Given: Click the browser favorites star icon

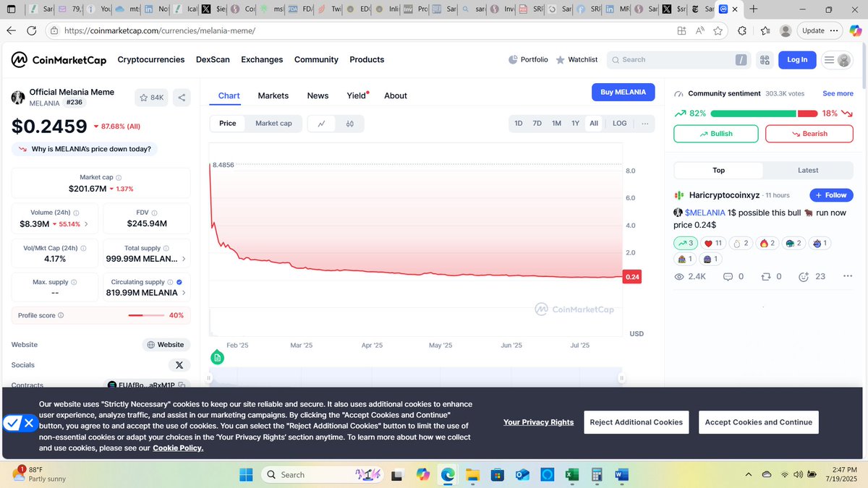Looking at the screenshot, I should pyautogui.click(x=718, y=31).
